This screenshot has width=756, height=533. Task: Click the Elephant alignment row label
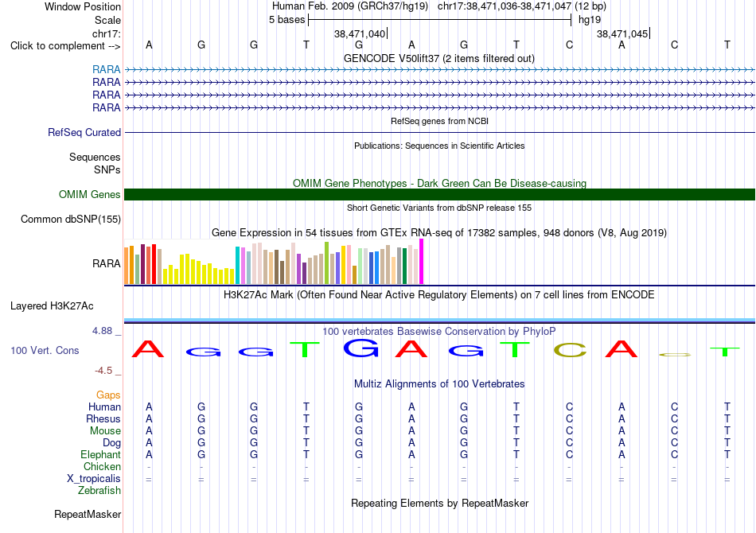click(100, 455)
